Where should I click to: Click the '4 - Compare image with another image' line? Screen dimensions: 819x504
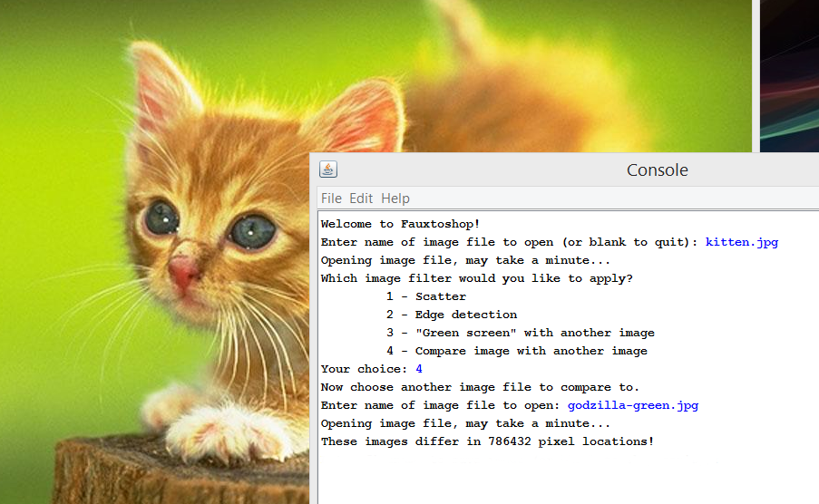517,351
